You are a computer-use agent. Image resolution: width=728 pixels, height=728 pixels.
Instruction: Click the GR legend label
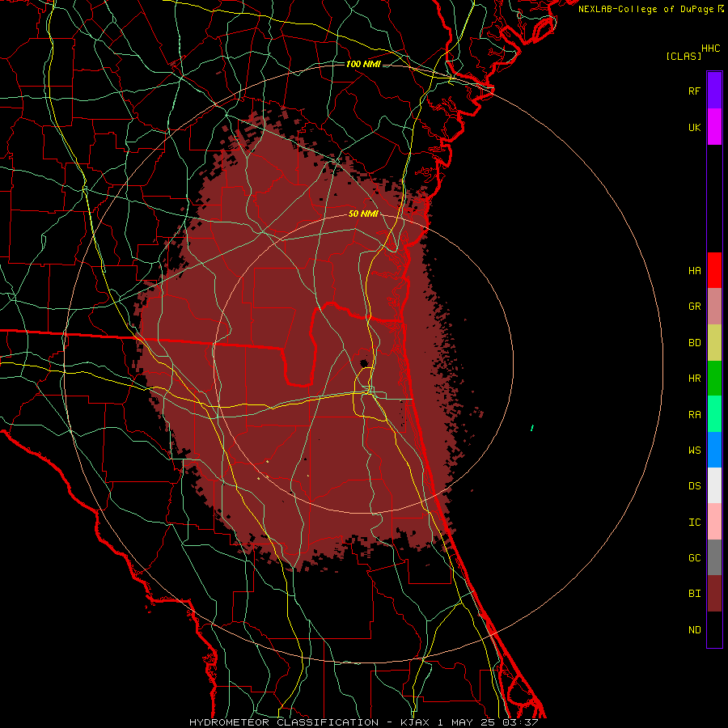[x=694, y=307]
